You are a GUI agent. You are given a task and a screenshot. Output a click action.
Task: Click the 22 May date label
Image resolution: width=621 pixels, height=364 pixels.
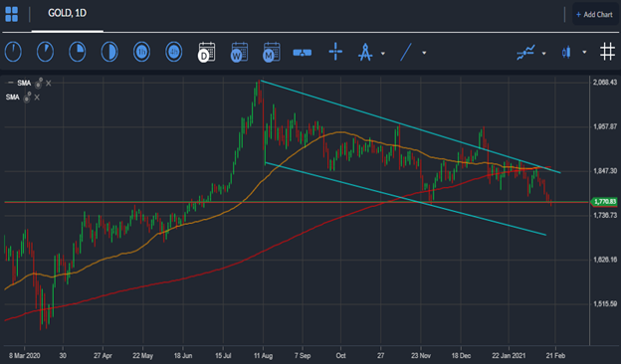tap(142, 356)
